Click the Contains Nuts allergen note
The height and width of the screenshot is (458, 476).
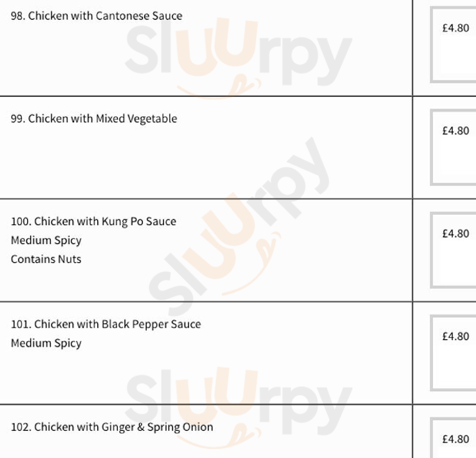(46, 259)
